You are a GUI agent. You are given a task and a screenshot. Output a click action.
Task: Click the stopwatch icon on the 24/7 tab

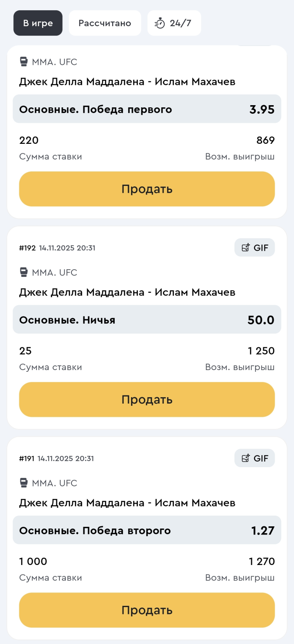click(160, 23)
